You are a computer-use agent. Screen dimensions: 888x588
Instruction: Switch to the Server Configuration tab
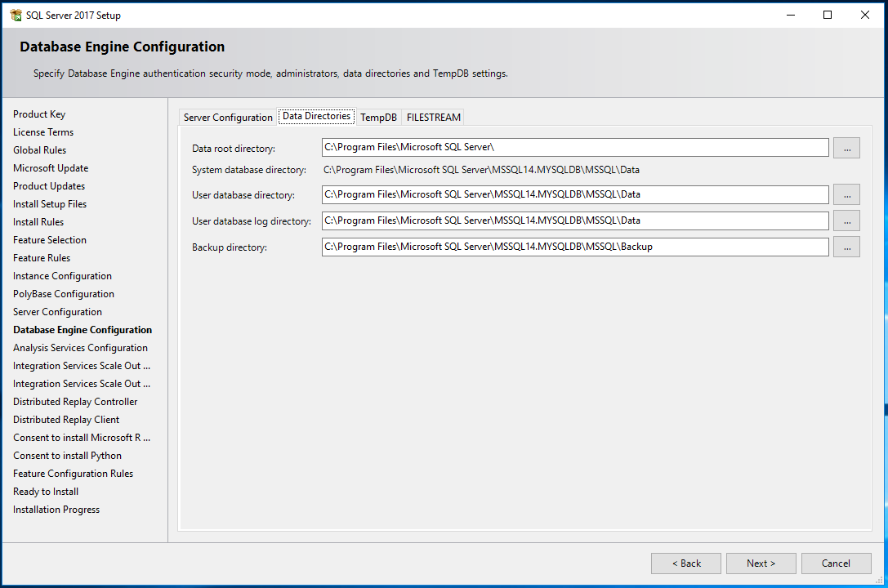coord(228,118)
